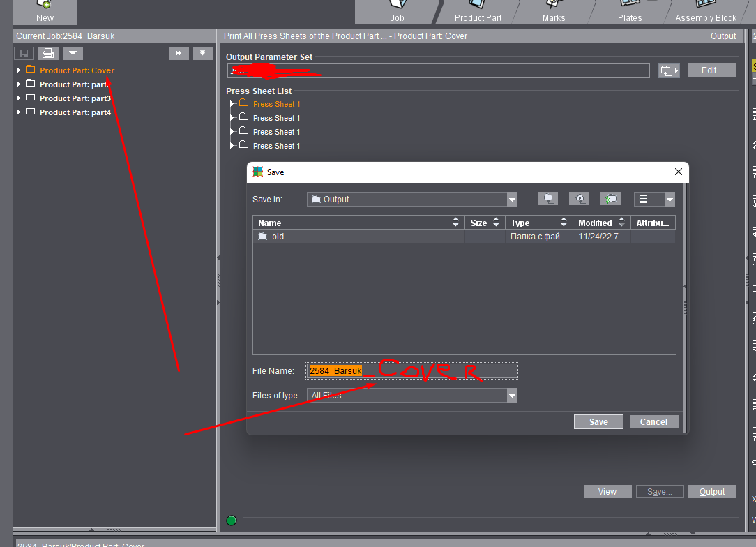Click the Edit button for Output Parameter Set
Image resolution: width=756 pixels, height=547 pixels.
(711, 70)
